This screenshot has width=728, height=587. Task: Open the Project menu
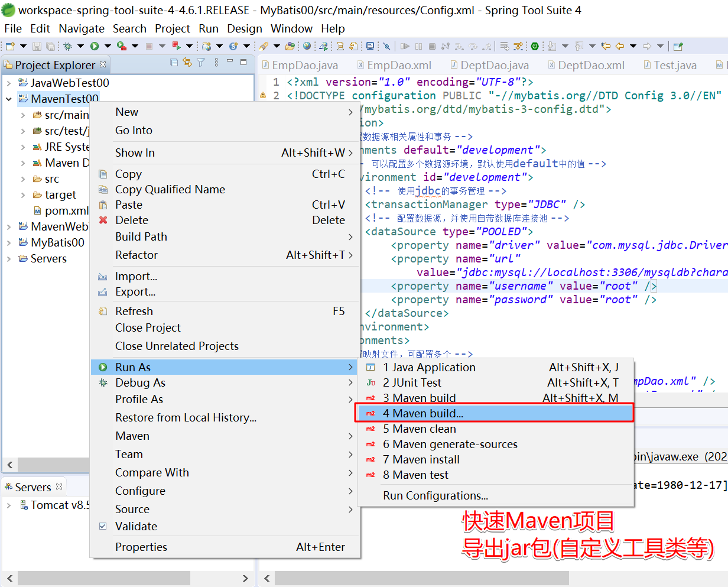(x=173, y=28)
